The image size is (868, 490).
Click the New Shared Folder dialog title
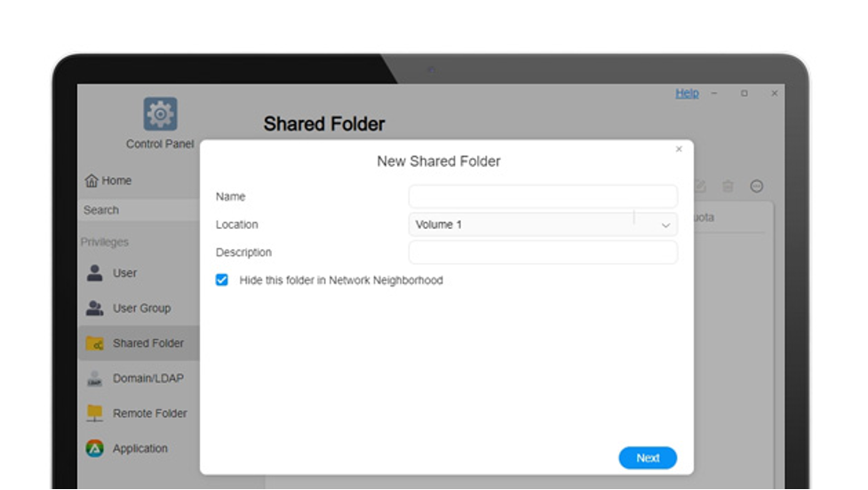pyautogui.click(x=438, y=162)
